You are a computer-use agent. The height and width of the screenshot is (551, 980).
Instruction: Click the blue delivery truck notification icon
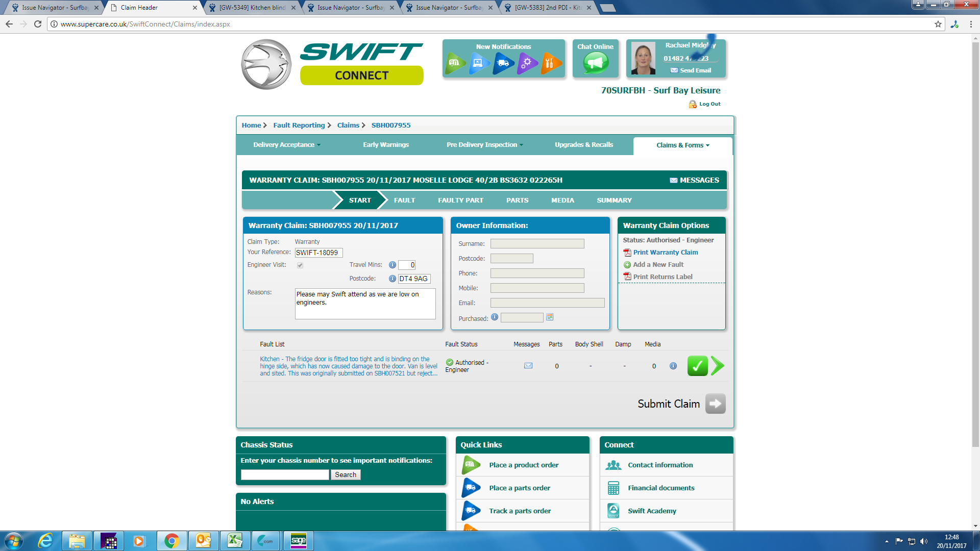coord(503,63)
